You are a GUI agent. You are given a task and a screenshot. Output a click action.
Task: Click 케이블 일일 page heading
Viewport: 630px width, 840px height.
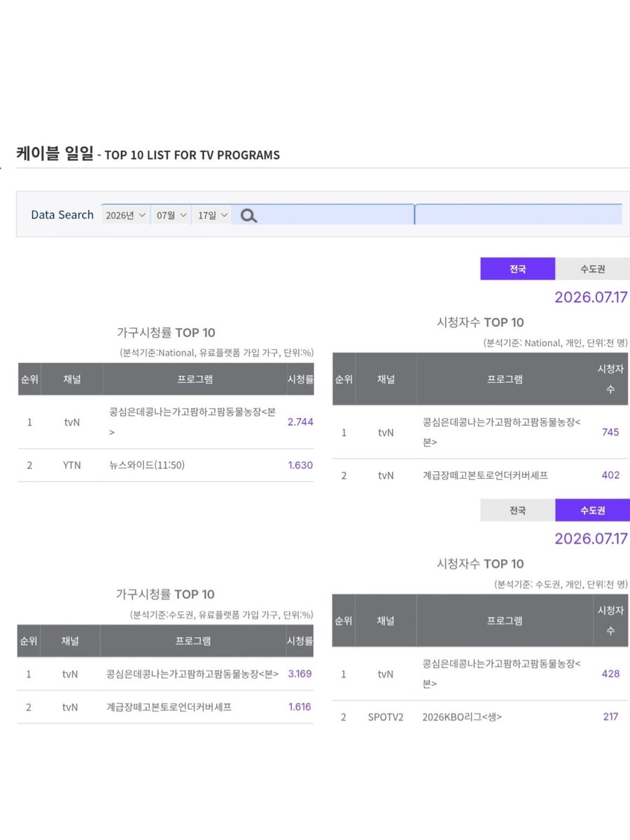(x=55, y=154)
